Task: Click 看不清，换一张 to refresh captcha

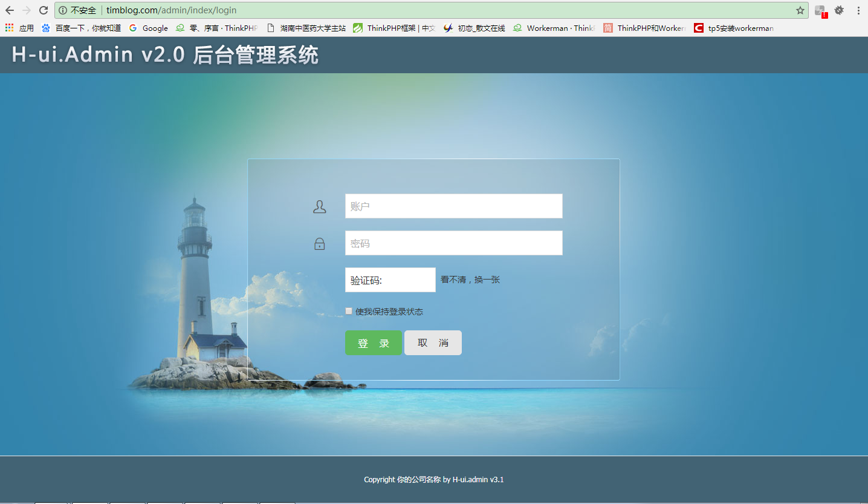Action: click(x=470, y=280)
